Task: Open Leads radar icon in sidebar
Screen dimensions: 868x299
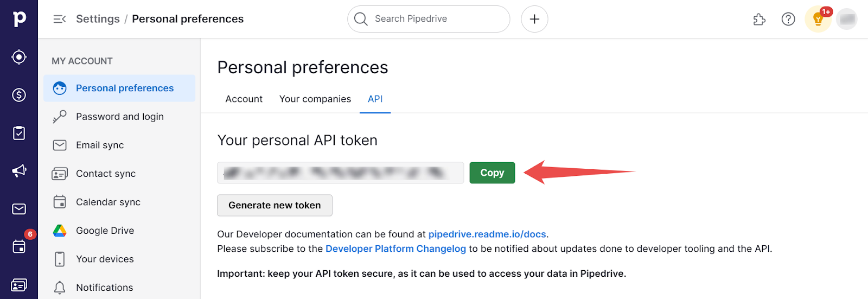Action: pyautogui.click(x=19, y=57)
